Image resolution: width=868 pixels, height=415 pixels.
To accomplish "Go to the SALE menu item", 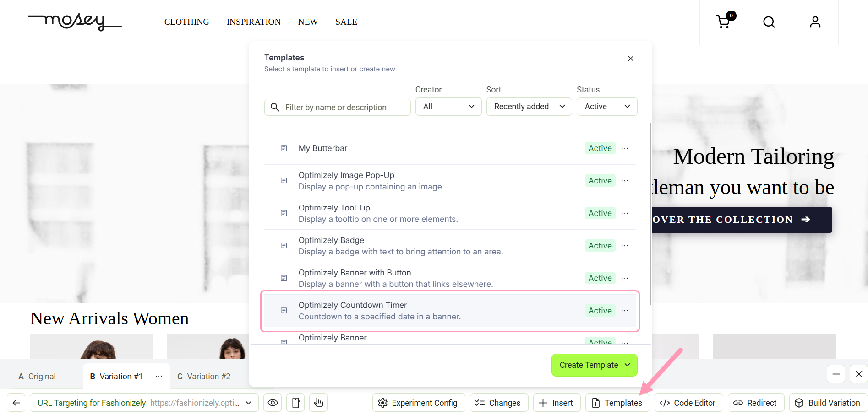I will coord(346,22).
